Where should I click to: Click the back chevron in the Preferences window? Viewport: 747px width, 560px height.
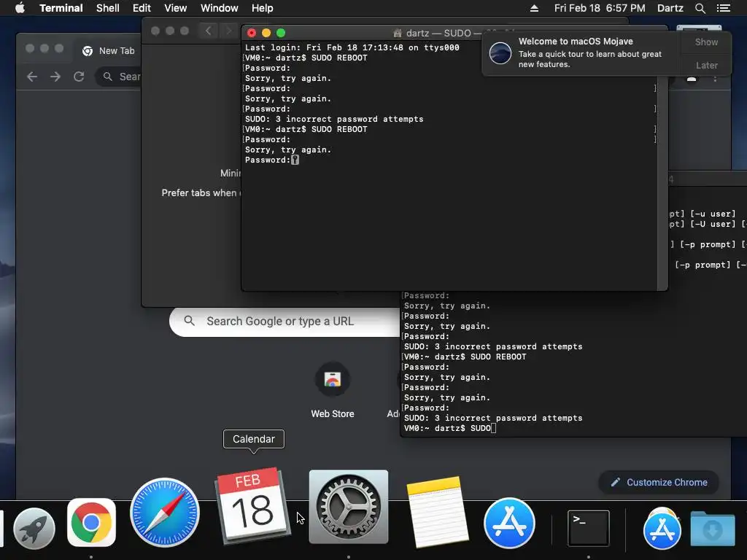coord(208,31)
